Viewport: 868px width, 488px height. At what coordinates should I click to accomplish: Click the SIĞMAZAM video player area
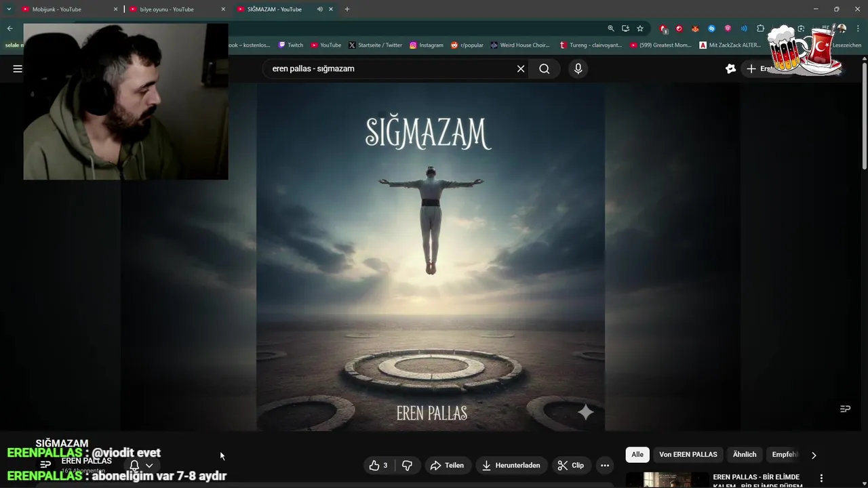coord(431,256)
